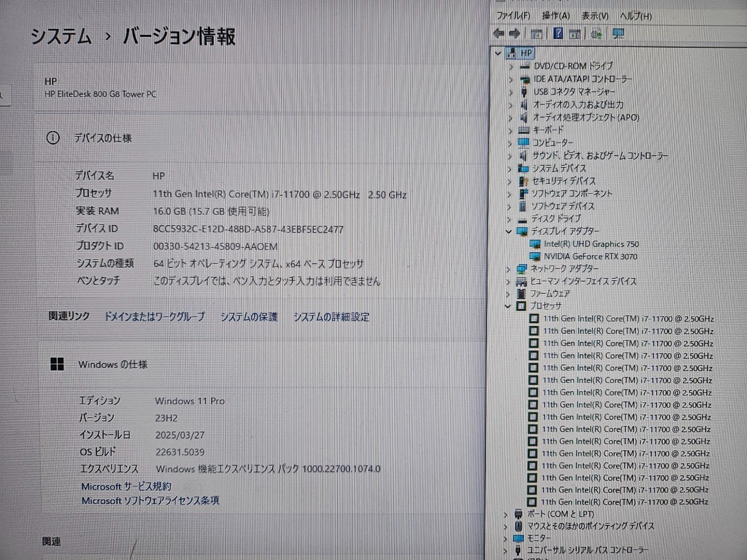This screenshot has width=747, height=560.
Task: Select the NVIDIA GeForce RTX 3070 adapter icon
Action: [535, 257]
